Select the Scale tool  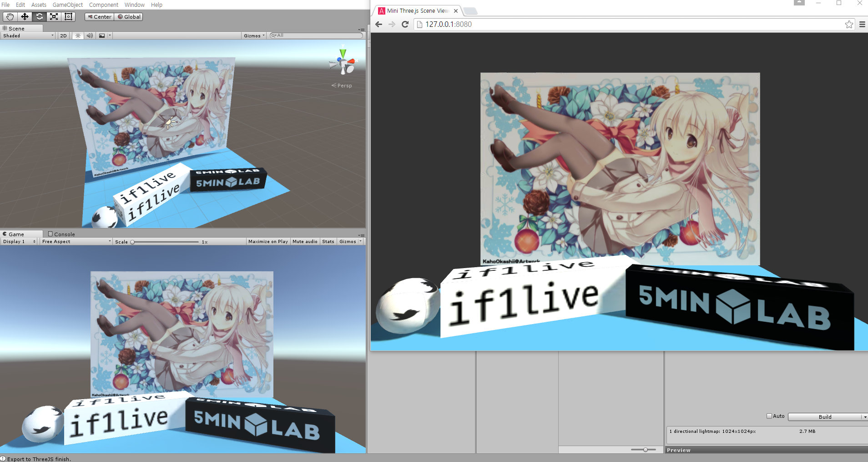pyautogui.click(x=54, y=16)
